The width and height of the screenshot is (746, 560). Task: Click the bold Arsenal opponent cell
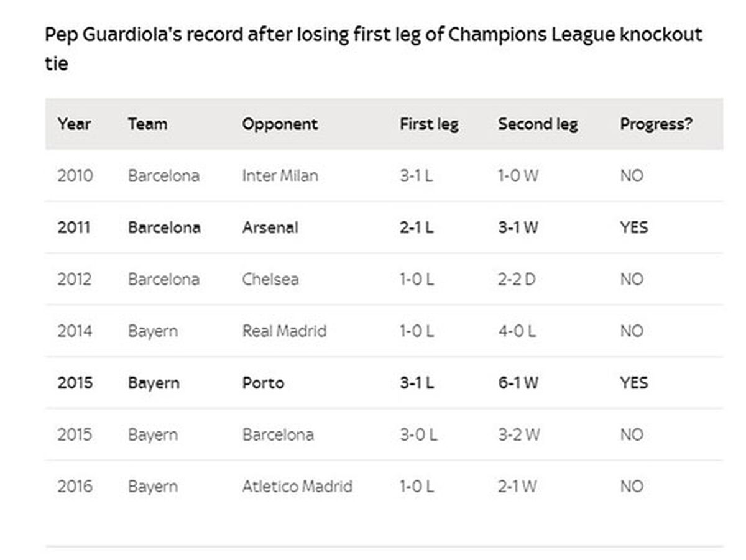[x=270, y=227]
